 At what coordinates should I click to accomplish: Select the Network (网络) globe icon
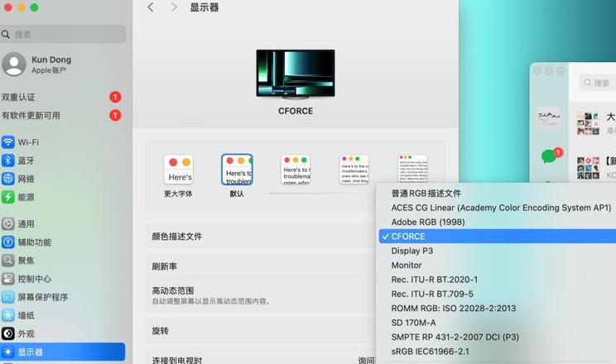(x=8, y=179)
